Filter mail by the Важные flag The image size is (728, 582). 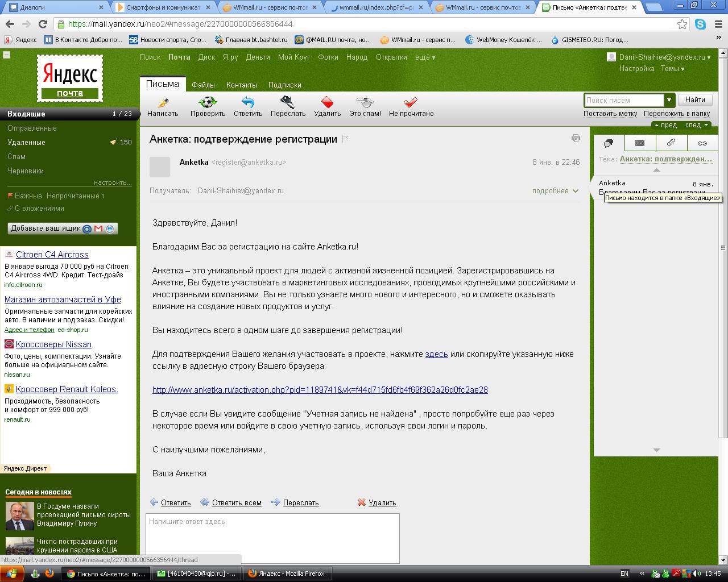(x=24, y=196)
